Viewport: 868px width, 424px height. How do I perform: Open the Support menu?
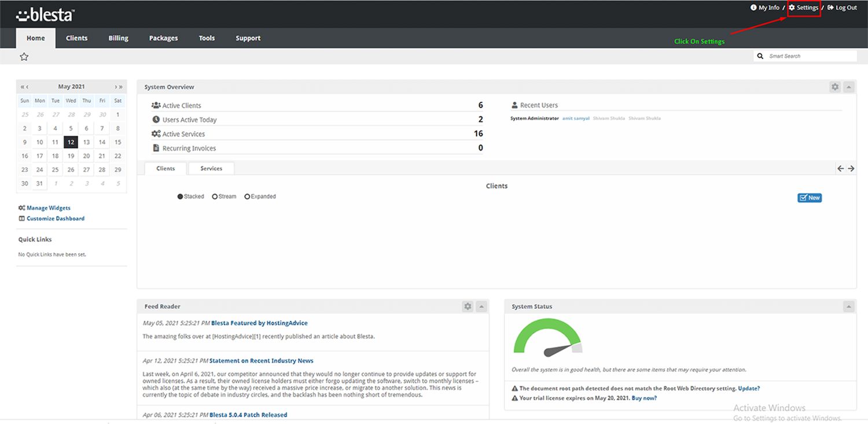pyautogui.click(x=248, y=38)
